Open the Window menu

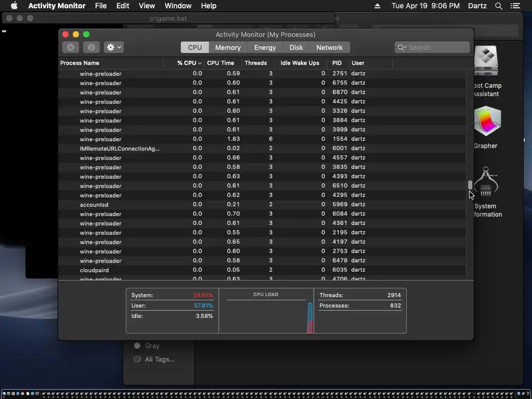(178, 6)
